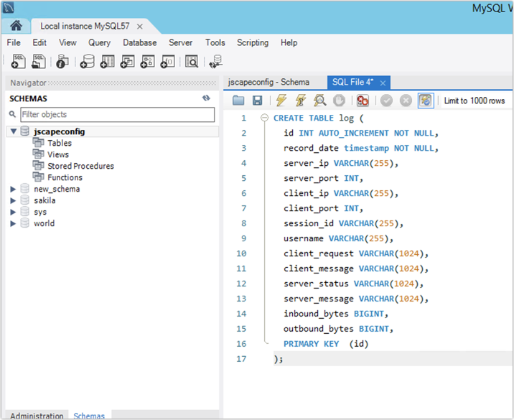Toggle auto-commit mode button

[x=425, y=101]
